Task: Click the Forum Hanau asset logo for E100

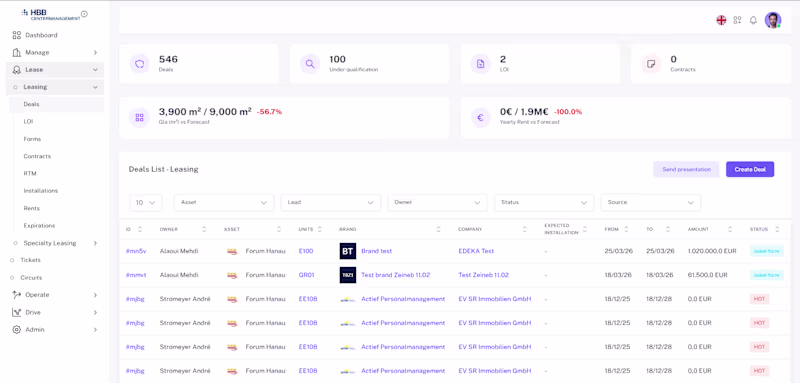Action: tap(232, 251)
